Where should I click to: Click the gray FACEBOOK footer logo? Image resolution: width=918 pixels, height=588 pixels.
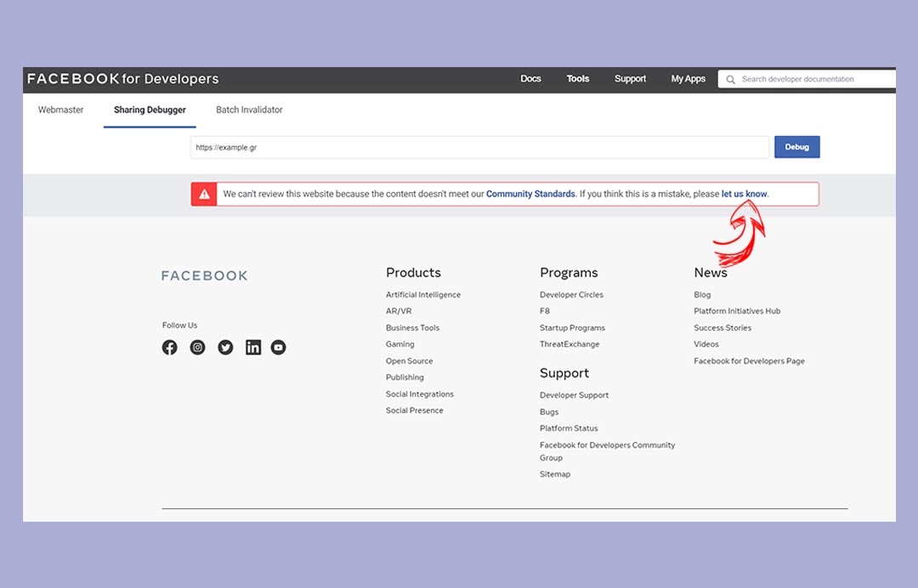[204, 275]
